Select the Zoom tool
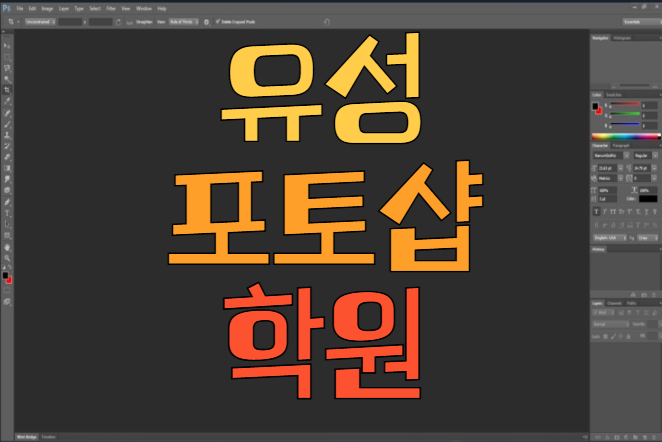The image size is (662, 442). [x=7, y=258]
